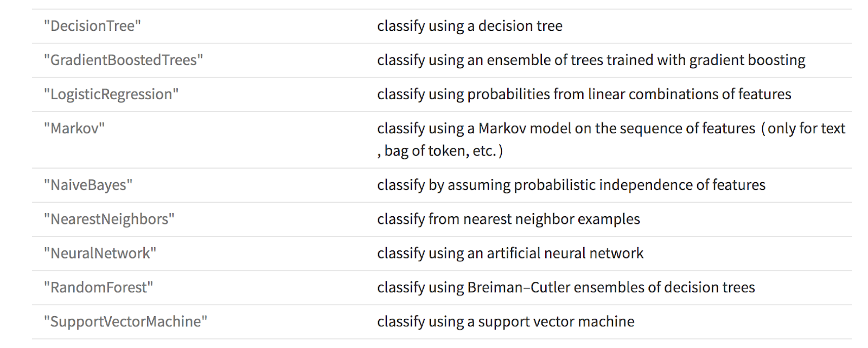Click the gradient boosting ensemble description

(591, 60)
